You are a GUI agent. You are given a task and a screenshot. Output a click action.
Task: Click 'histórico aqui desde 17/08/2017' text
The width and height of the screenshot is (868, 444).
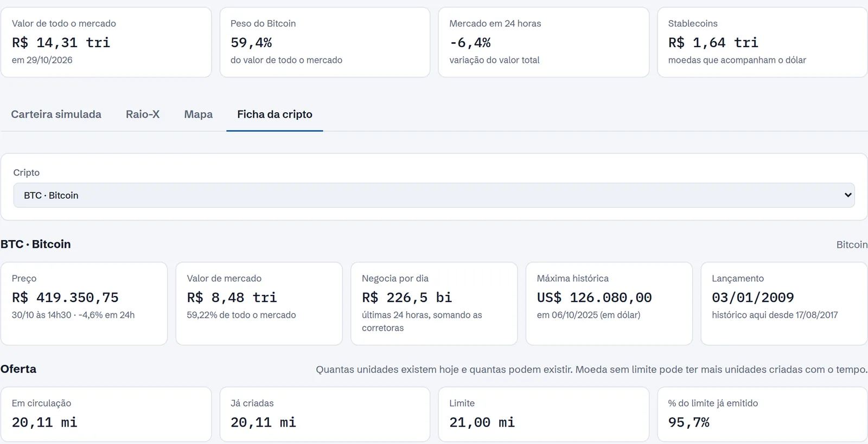pyautogui.click(x=775, y=314)
